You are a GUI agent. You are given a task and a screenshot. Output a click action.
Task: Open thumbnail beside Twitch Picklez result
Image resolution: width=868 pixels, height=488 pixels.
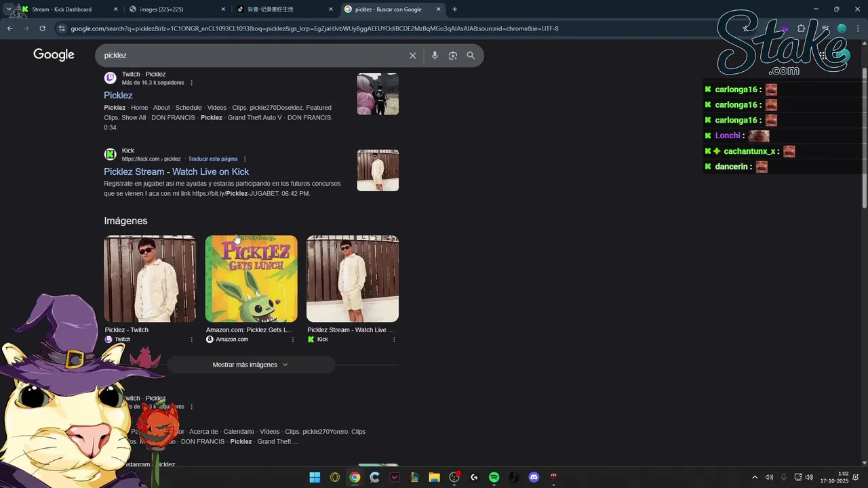[378, 94]
